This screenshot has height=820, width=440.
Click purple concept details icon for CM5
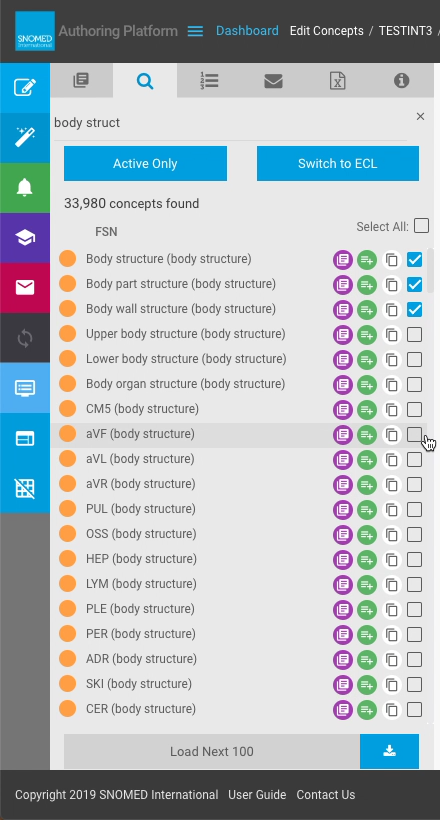click(343, 409)
